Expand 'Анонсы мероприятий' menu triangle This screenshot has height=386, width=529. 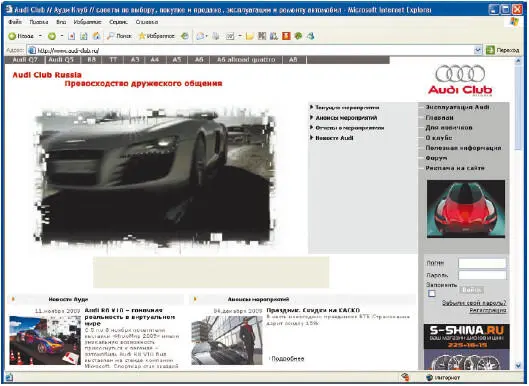pyautogui.click(x=312, y=117)
